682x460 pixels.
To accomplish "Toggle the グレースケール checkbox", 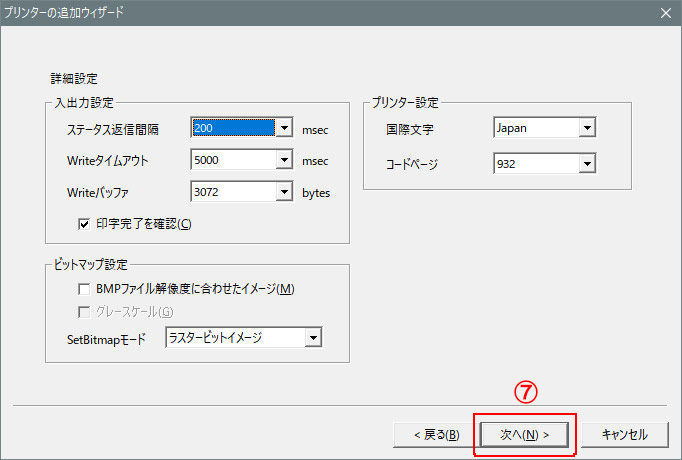I will [85, 312].
